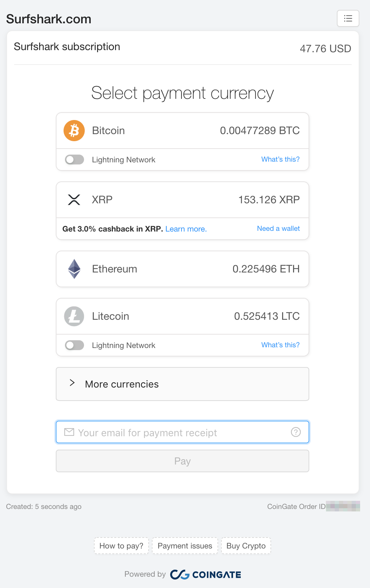The image size is (370, 588).
Task: Click the grey Litecoin logo icon
Action: (74, 316)
